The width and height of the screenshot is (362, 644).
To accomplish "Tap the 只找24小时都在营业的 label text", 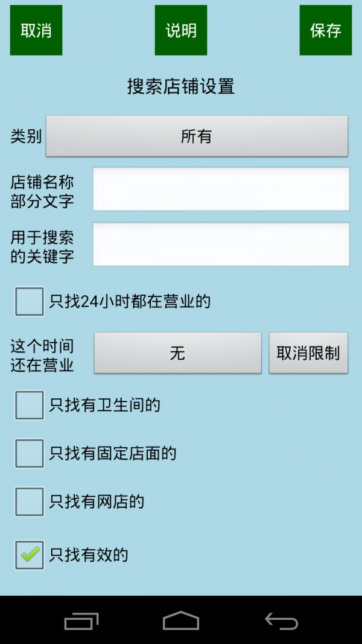I will point(130,301).
